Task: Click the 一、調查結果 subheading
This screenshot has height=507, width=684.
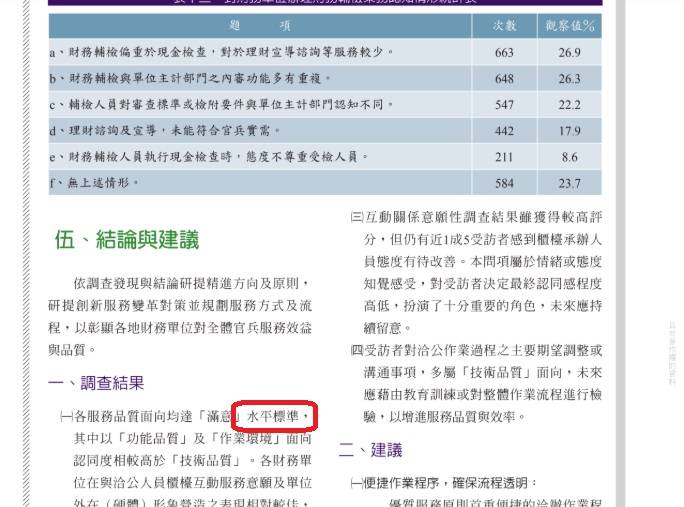Action: (96, 382)
